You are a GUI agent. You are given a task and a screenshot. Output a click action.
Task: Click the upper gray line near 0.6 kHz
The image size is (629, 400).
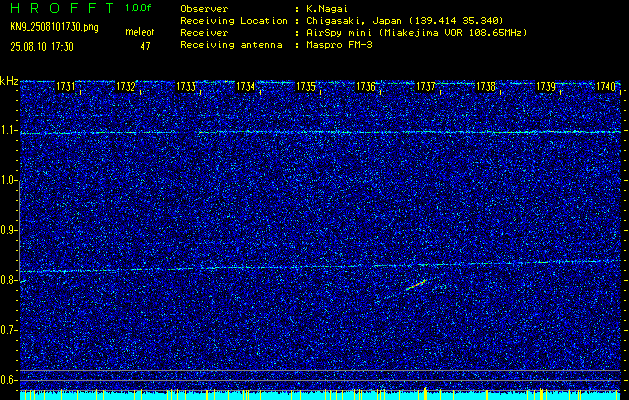[320, 370]
